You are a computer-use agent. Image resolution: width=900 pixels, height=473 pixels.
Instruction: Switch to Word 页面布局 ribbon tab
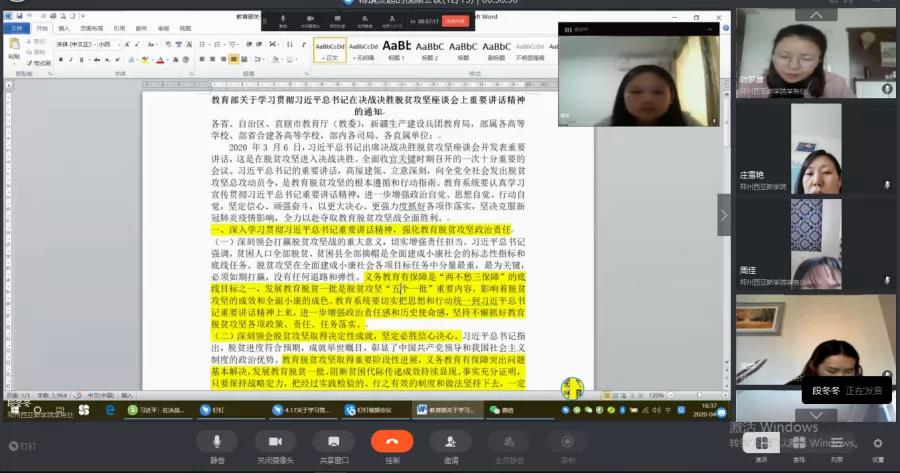click(91, 28)
